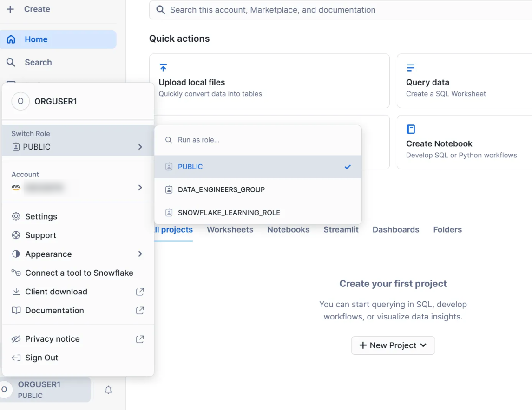Open the New Project dropdown

coord(393,345)
